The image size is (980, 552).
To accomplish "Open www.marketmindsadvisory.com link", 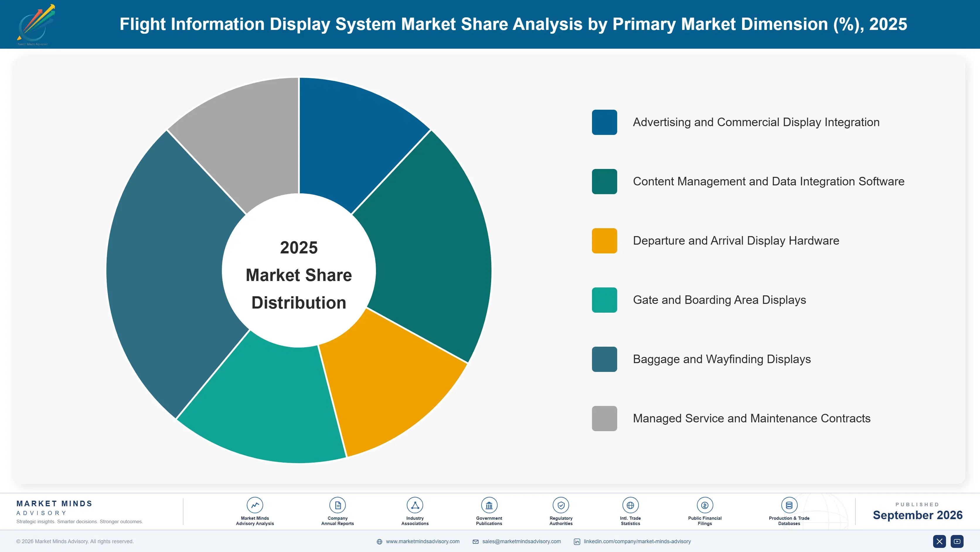I will pyautogui.click(x=423, y=541).
